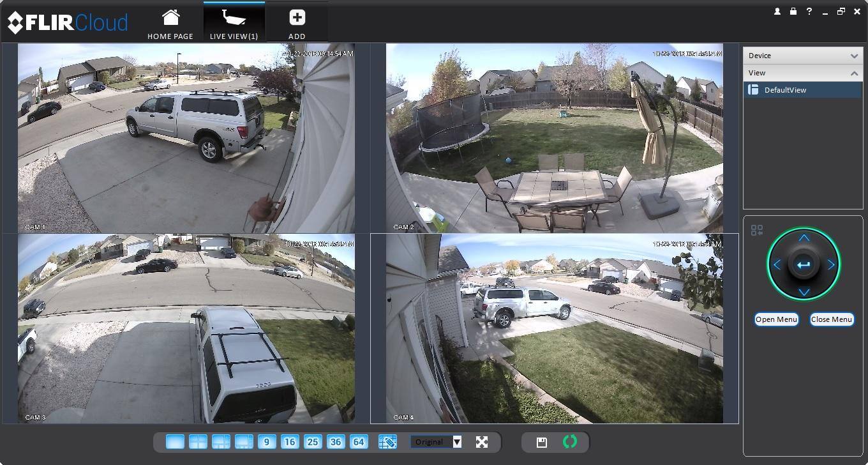This screenshot has height=465, width=868.
Task: Select the 16-camera grid layout
Action: 290,442
